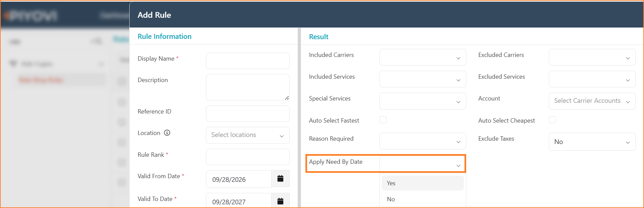Choose Yes in Apply Need By Date list
The height and width of the screenshot is (208, 644).
pyautogui.click(x=423, y=183)
